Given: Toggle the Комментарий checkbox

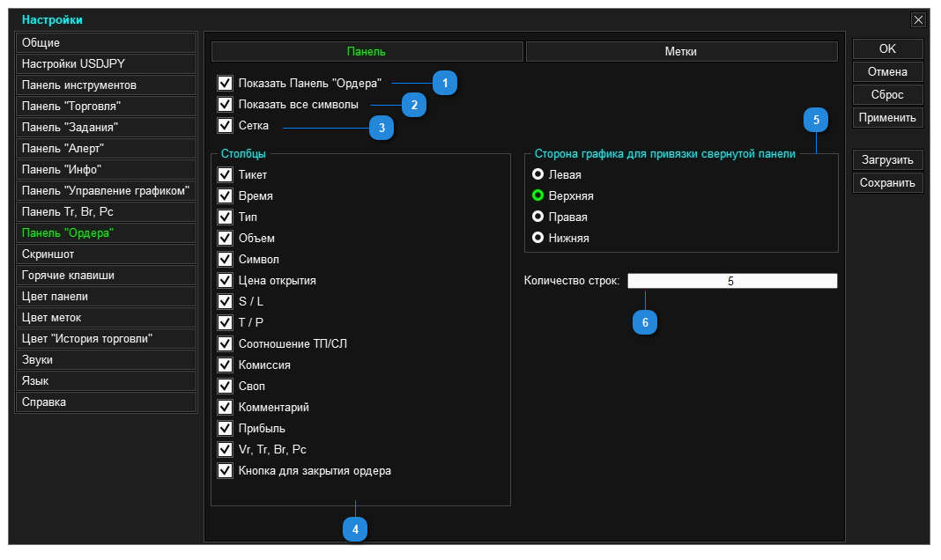Looking at the screenshot, I should tap(225, 407).
